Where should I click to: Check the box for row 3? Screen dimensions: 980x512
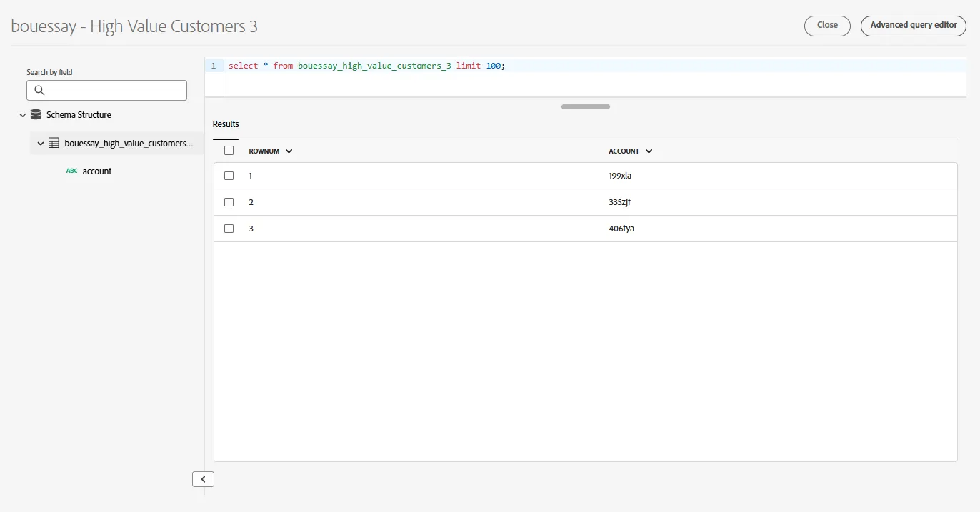pyautogui.click(x=229, y=229)
